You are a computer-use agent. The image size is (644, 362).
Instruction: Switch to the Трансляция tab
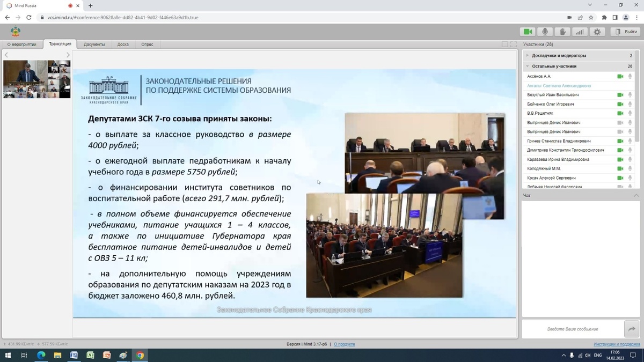coord(60,44)
